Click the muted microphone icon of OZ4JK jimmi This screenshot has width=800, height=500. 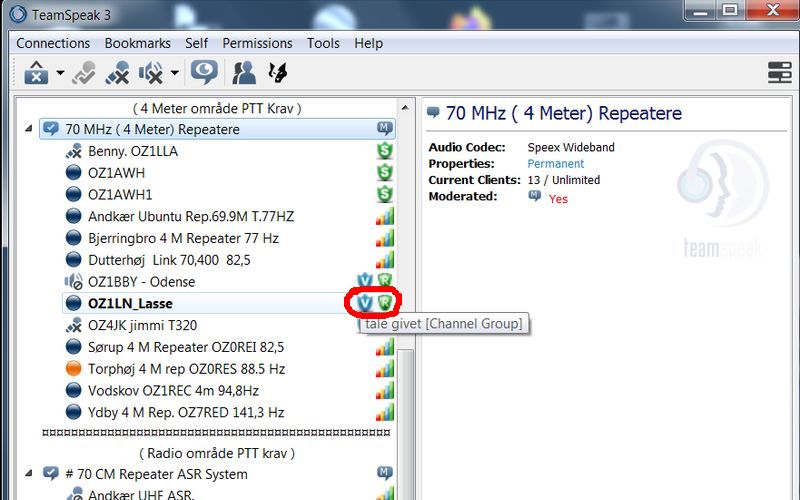[x=74, y=325]
